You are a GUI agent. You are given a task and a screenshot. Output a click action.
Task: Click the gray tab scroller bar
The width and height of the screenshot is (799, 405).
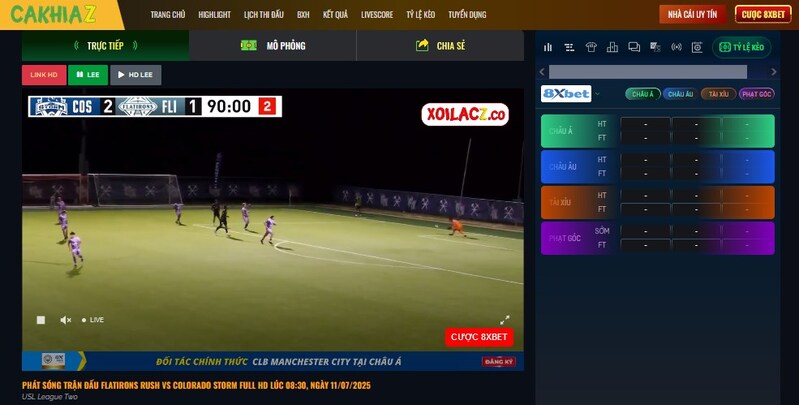point(648,72)
